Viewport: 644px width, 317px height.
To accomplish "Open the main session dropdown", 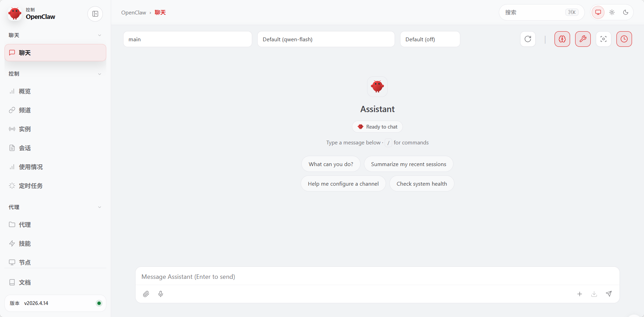I will [x=187, y=39].
